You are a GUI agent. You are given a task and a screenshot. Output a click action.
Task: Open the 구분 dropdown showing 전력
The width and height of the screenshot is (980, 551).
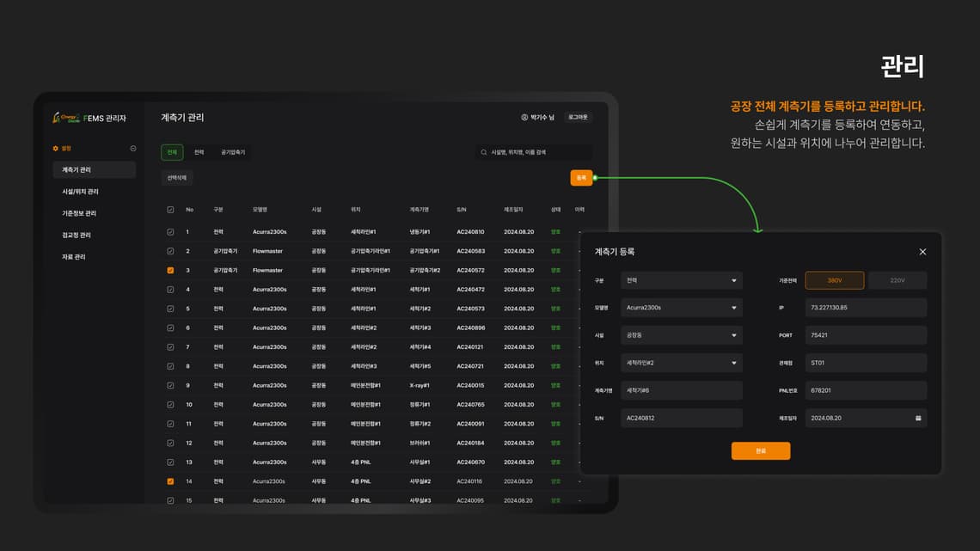(x=681, y=280)
